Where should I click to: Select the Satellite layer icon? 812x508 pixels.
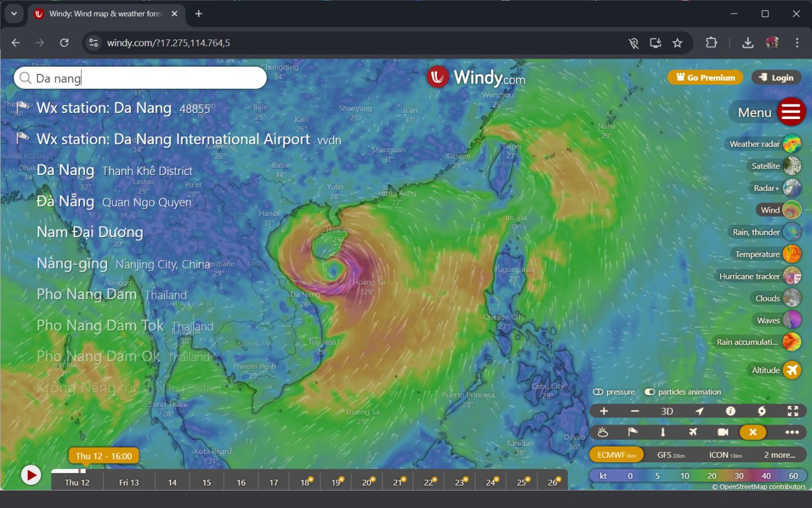tap(792, 166)
